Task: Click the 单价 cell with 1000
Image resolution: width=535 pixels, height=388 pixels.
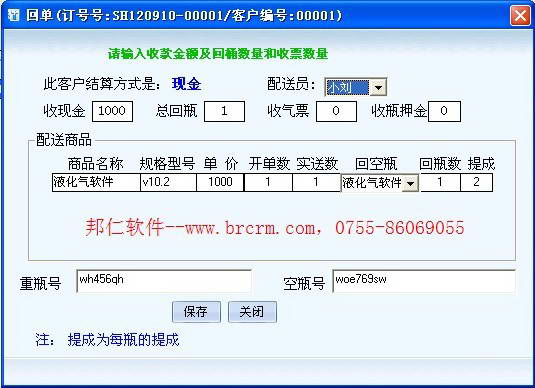Action: click(x=220, y=182)
